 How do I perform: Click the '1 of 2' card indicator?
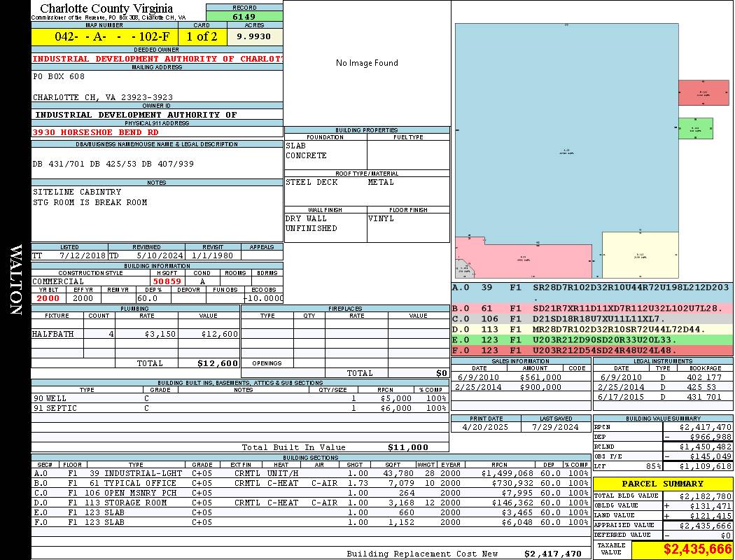(202, 36)
